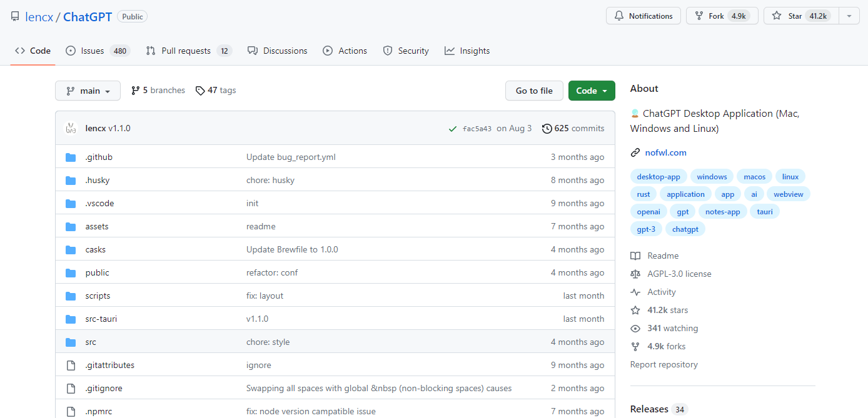Click the Fork icon in header

(x=699, y=16)
